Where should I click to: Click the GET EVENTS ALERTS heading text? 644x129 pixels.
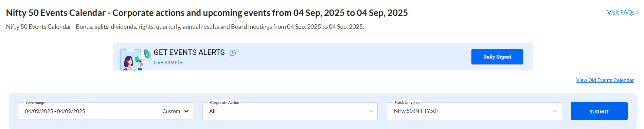[189, 52]
